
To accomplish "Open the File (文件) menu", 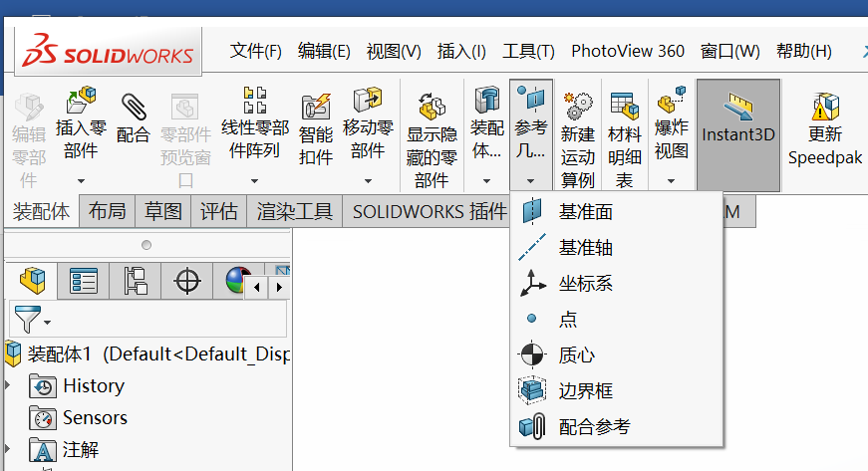I will [x=255, y=51].
